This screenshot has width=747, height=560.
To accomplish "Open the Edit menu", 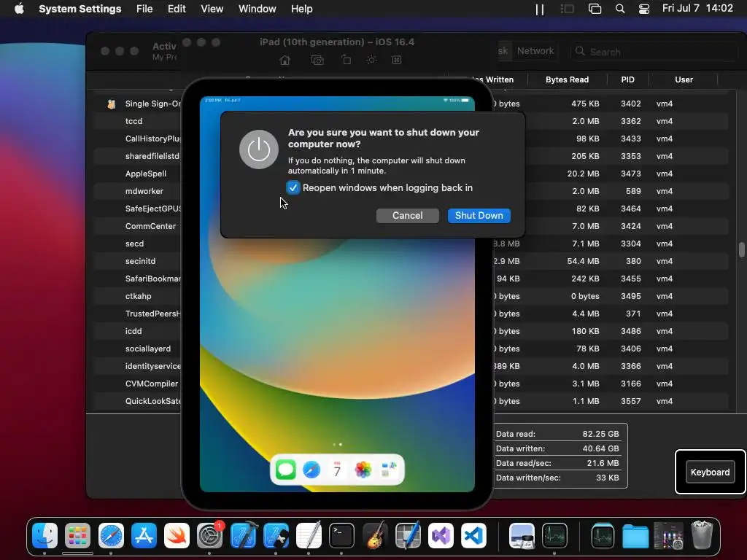I will click(177, 9).
